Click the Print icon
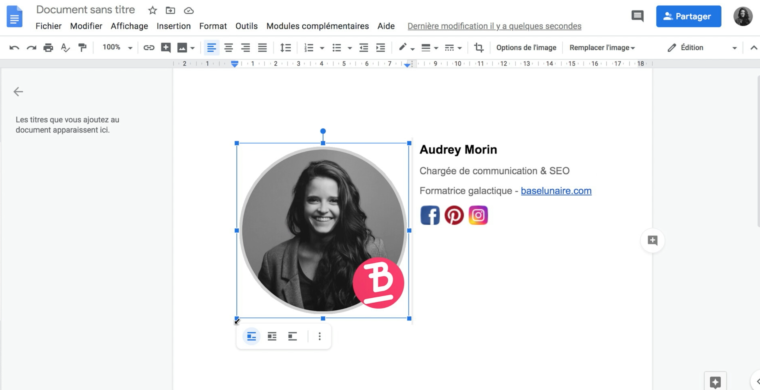Image resolution: width=760 pixels, height=390 pixels. [48, 47]
